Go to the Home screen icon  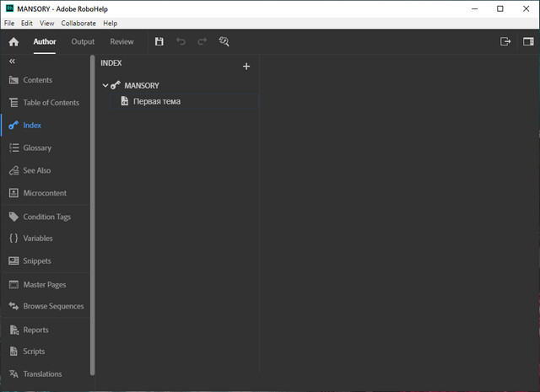pyautogui.click(x=13, y=41)
